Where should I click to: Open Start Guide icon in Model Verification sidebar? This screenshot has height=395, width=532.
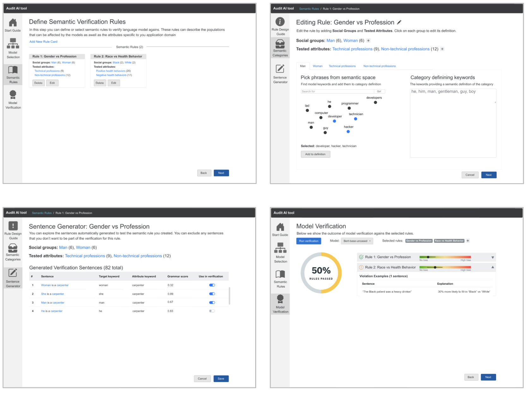click(x=280, y=227)
